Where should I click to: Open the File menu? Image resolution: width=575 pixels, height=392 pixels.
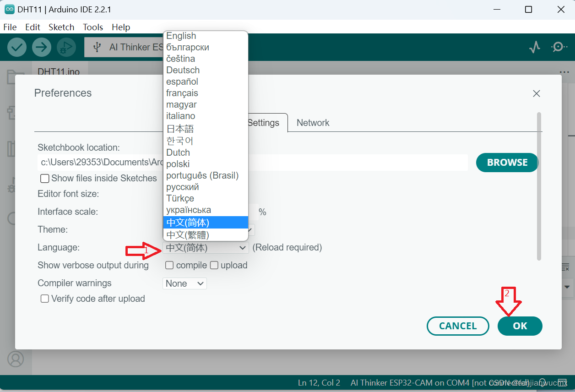tap(10, 27)
